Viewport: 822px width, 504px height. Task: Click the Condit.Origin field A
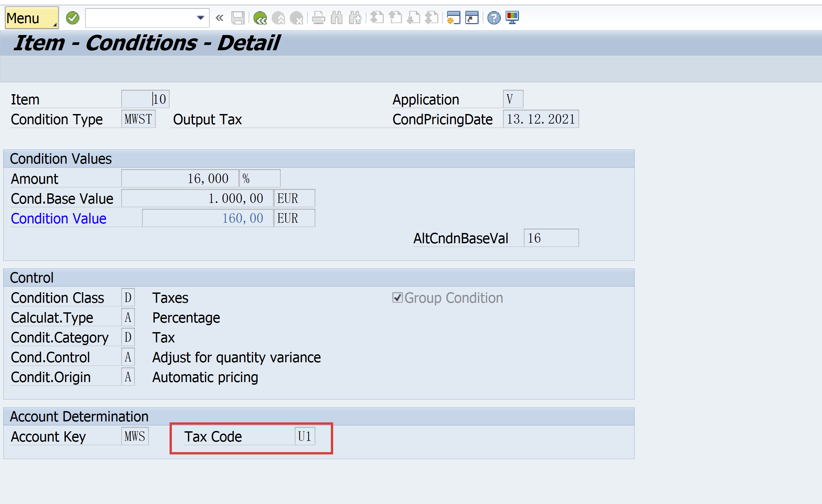coord(128,377)
